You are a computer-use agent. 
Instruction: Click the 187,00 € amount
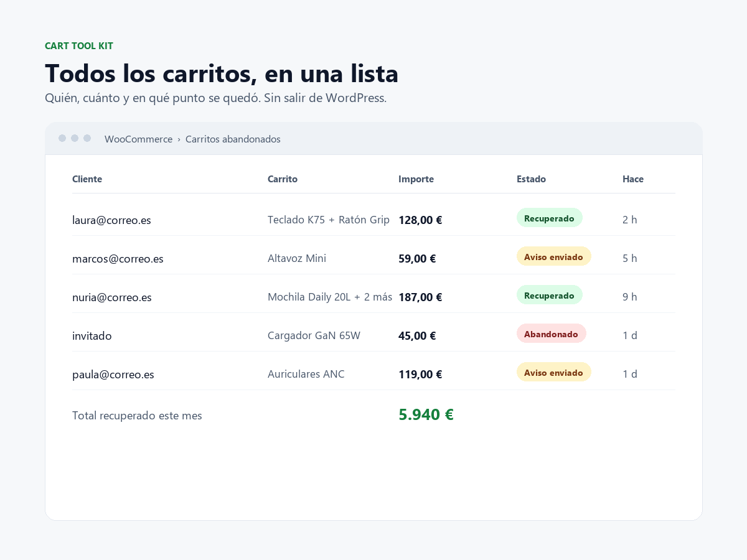pyautogui.click(x=420, y=297)
